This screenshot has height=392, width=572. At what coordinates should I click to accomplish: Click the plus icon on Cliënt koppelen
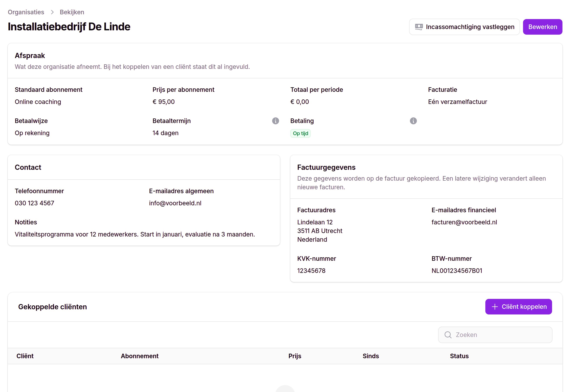(x=495, y=307)
